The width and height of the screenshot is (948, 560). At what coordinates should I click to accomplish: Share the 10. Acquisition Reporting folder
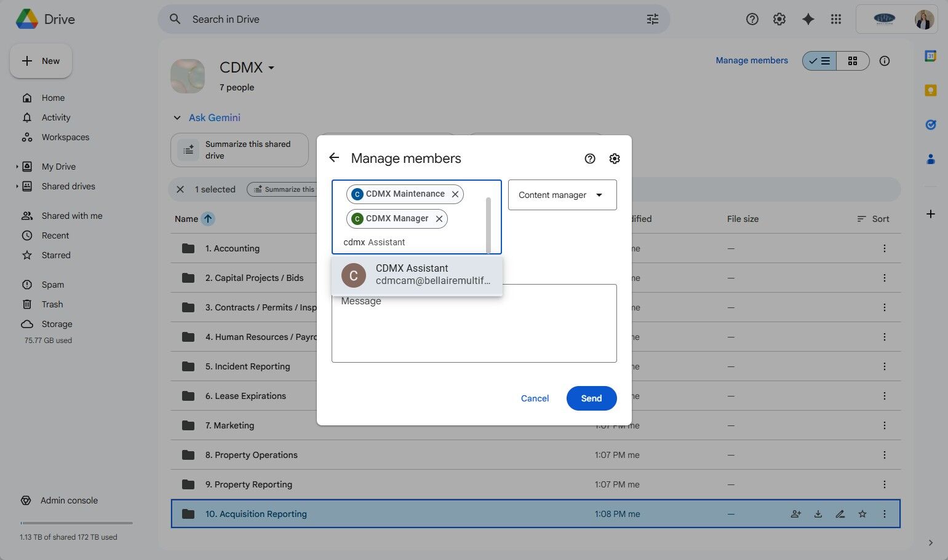[x=796, y=514]
